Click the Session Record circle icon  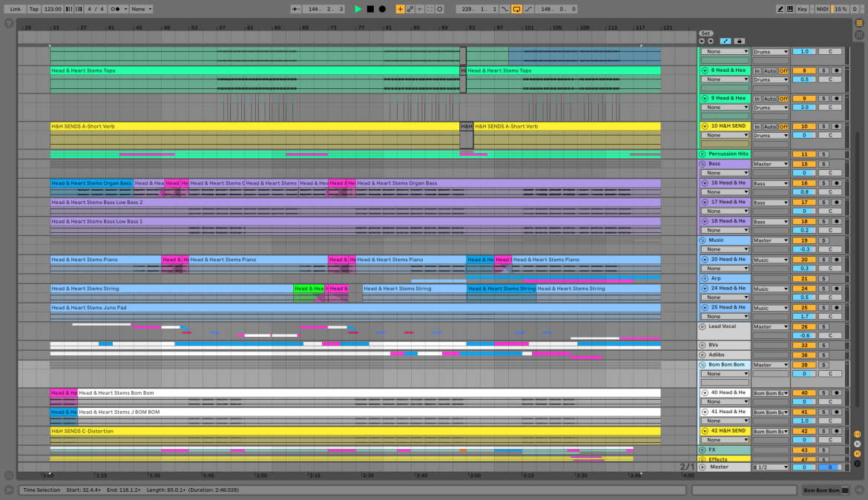pyautogui.click(x=439, y=9)
